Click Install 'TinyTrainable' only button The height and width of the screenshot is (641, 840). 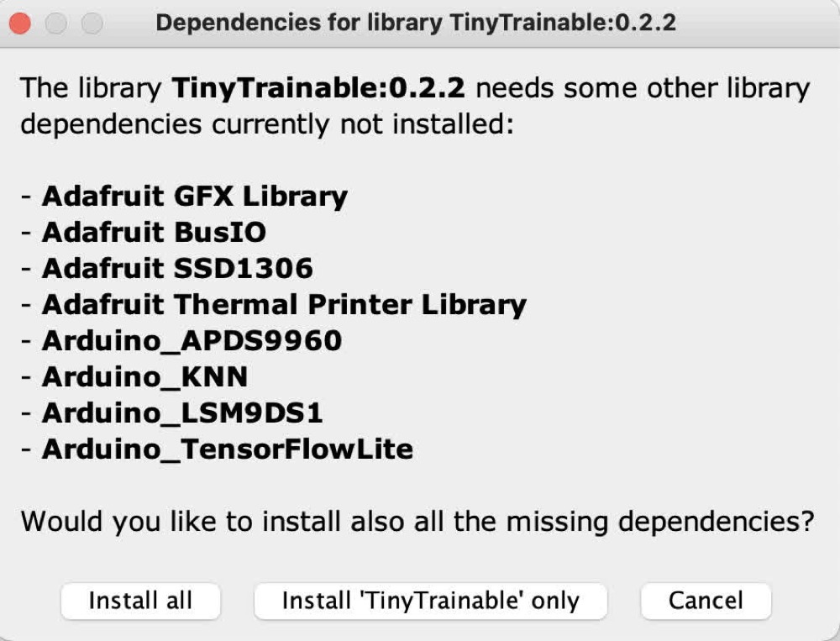432,601
